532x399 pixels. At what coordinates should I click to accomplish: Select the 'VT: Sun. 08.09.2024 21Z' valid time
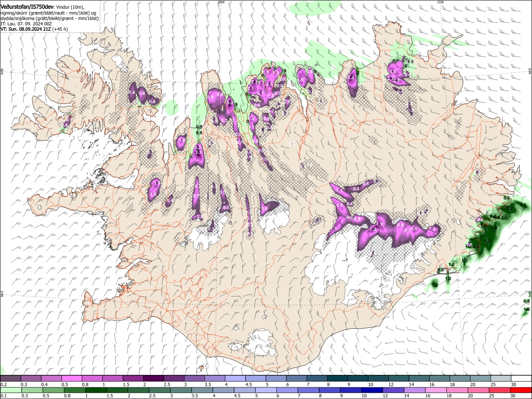click(26, 29)
